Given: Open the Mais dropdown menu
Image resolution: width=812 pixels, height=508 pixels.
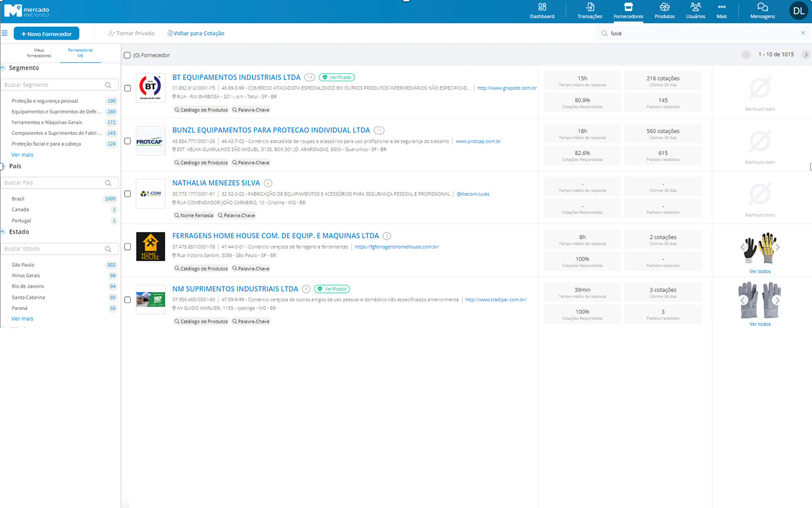Looking at the screenshot, I should [x=722, y=10].
